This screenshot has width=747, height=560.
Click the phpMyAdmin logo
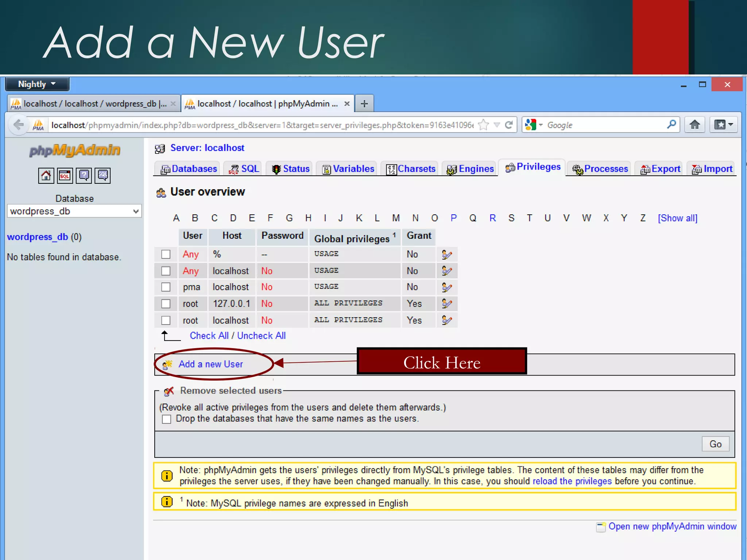[x=75, y=150]
